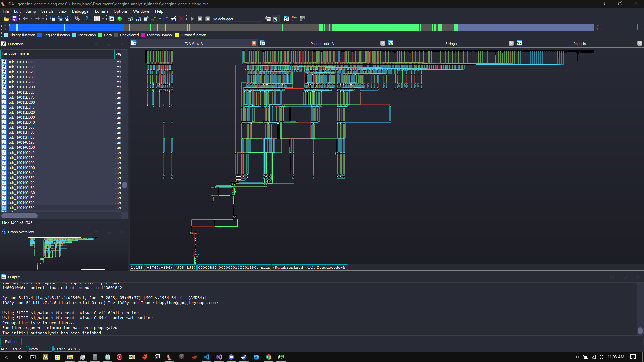Switch to the Strings tab
The height and width of the screenshot is (362, 644).
[451, 44]
